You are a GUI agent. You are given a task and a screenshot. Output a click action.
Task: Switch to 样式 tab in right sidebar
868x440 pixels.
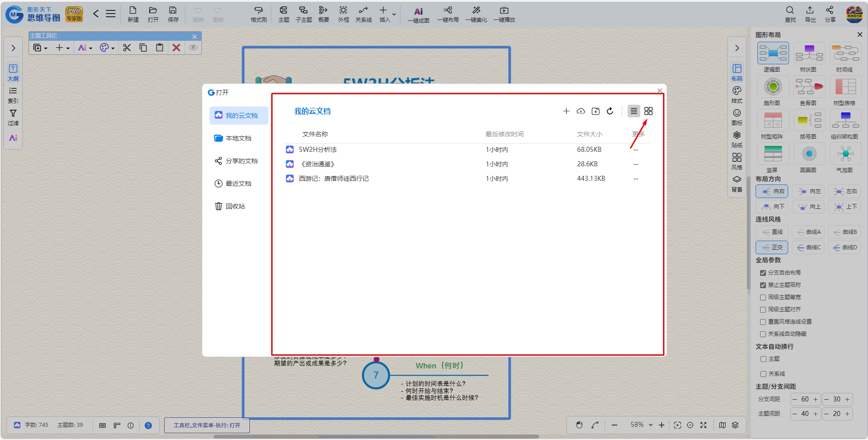tap(737, 95)
